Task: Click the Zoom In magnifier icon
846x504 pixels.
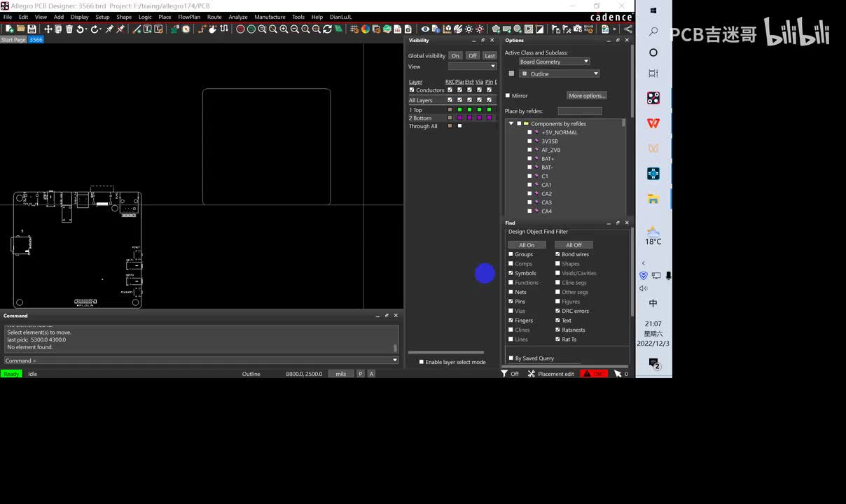Action: 283,29
